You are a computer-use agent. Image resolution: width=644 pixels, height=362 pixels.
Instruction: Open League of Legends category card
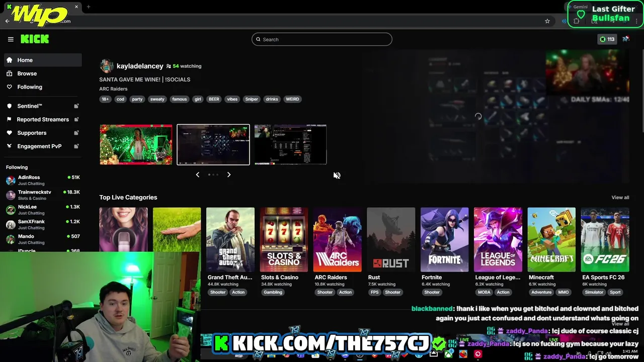coord(498,240)
